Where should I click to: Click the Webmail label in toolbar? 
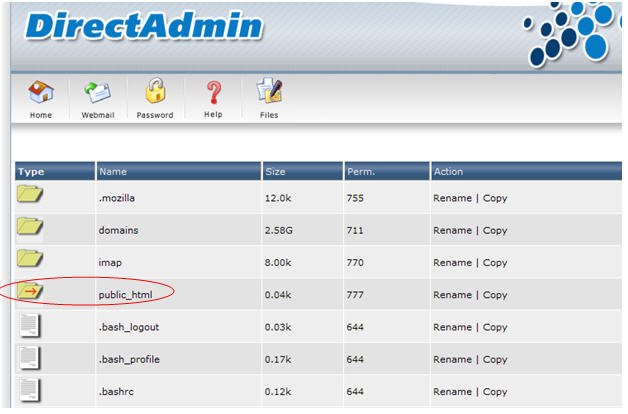point(98,115)
